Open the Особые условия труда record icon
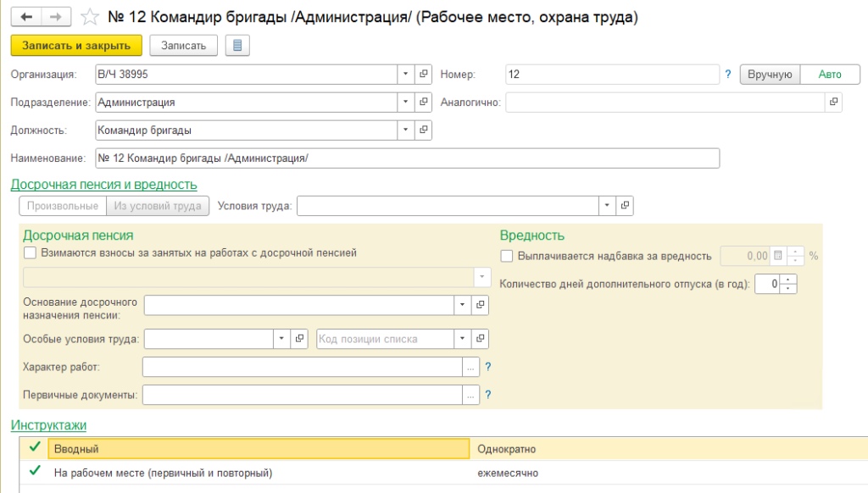The height and width of the screenshot is (493, 868). (299, 339)
